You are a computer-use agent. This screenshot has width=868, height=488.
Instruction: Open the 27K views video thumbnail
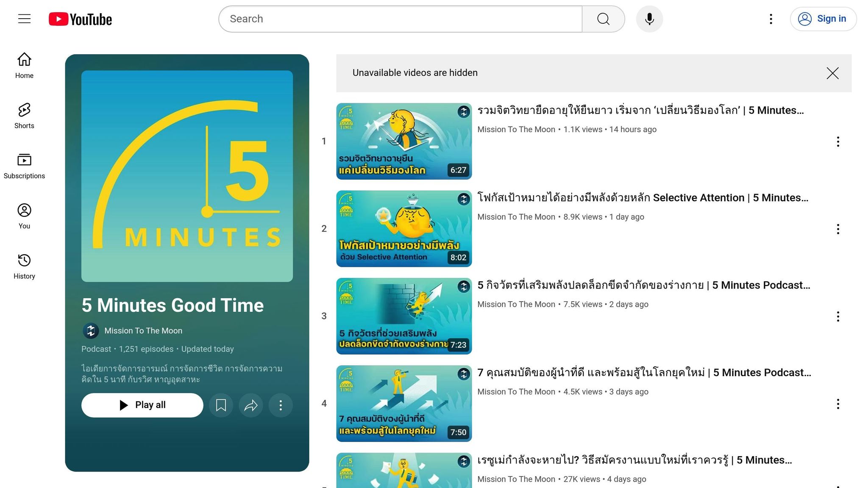tap(404, 470)
